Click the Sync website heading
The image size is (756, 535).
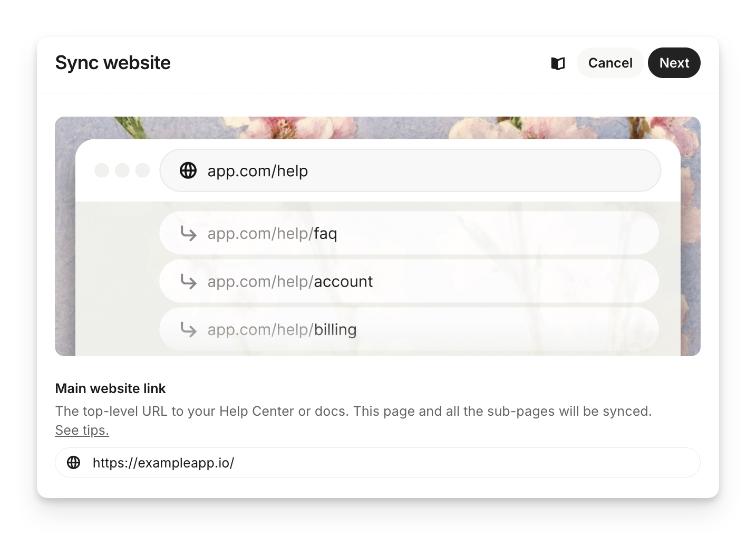(113, 63)
